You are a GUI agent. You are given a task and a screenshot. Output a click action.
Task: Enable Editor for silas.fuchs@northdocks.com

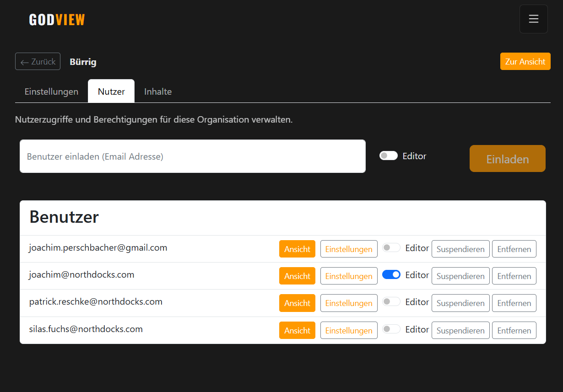click(391, 328)
